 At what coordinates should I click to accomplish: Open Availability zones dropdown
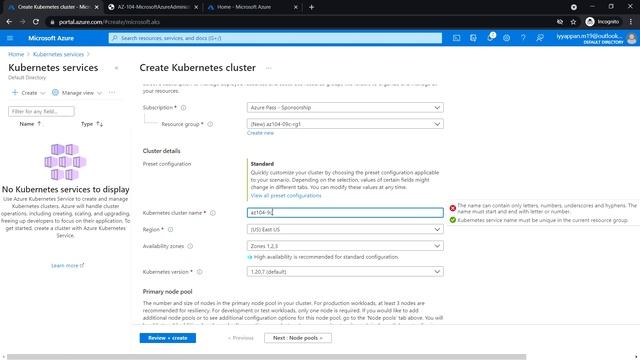coord(345,246)
